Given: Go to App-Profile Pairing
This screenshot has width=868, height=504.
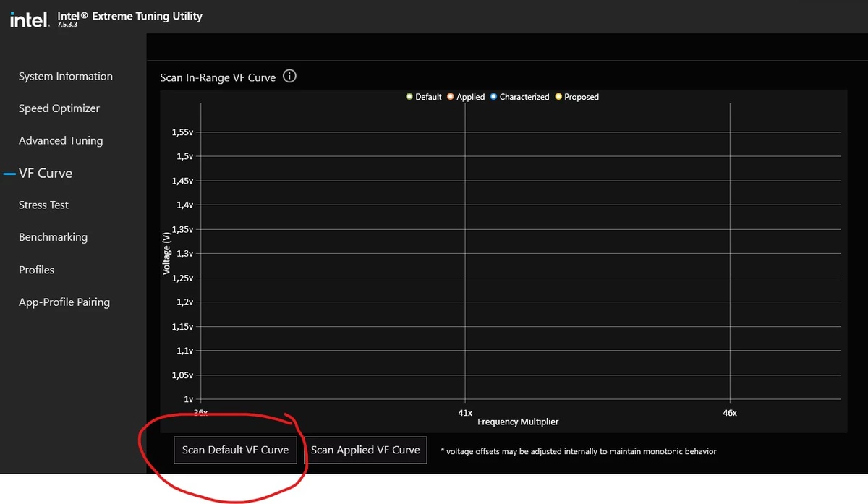Looking at the screenshot, I should (64, 302).
